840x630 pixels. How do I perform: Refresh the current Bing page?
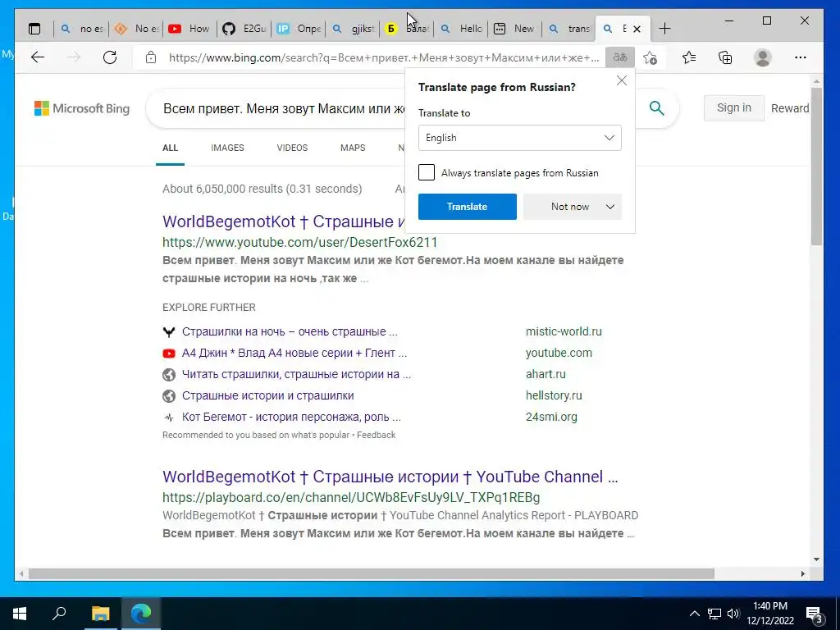(x=110, y=57)
